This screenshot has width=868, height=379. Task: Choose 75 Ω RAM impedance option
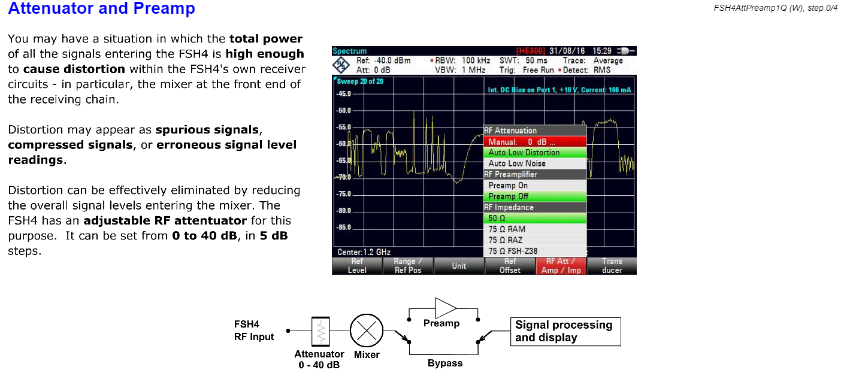pos(507,229)
